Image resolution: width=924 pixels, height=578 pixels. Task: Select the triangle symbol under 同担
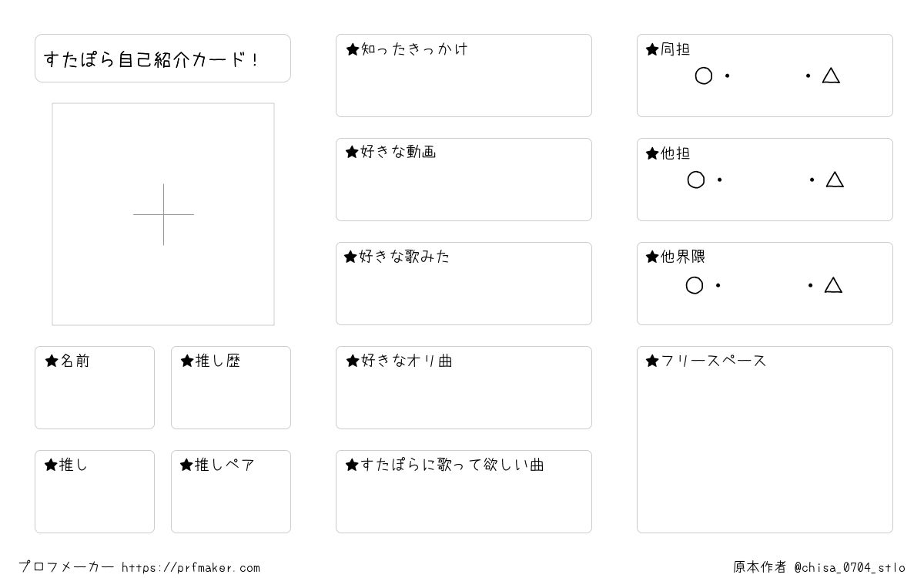click(x=831, y=76)
